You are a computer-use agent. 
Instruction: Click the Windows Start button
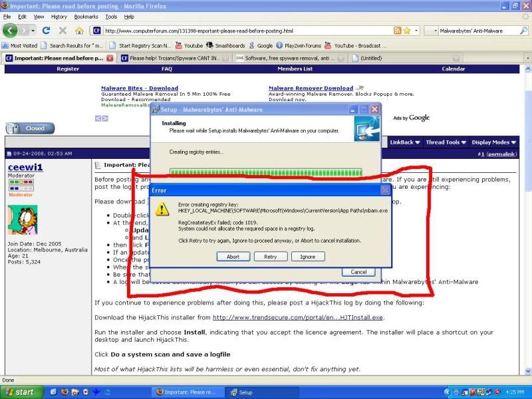click(x=22, y=392)
